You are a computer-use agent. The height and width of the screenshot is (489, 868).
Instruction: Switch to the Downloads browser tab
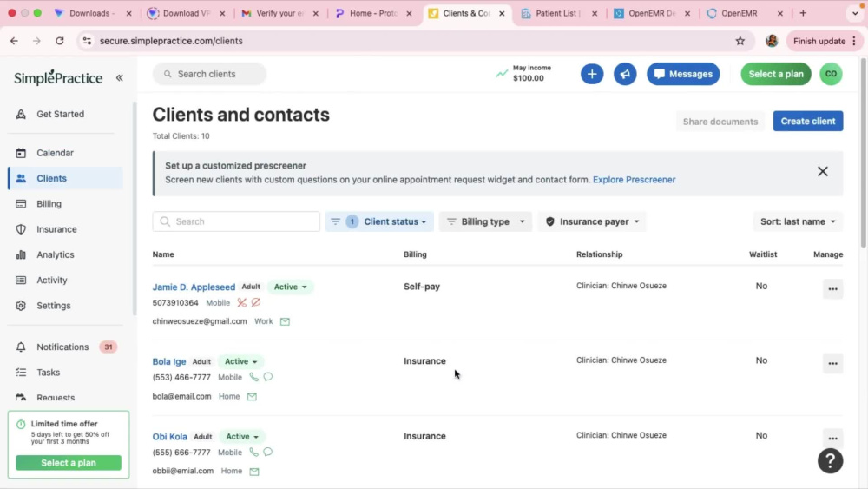pos(92,13)
